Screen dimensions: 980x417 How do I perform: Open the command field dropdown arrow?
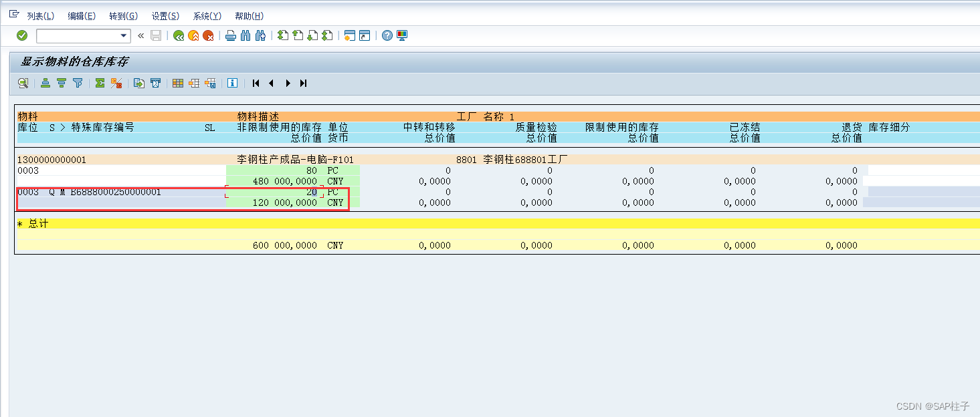click(x=124, y=35)
